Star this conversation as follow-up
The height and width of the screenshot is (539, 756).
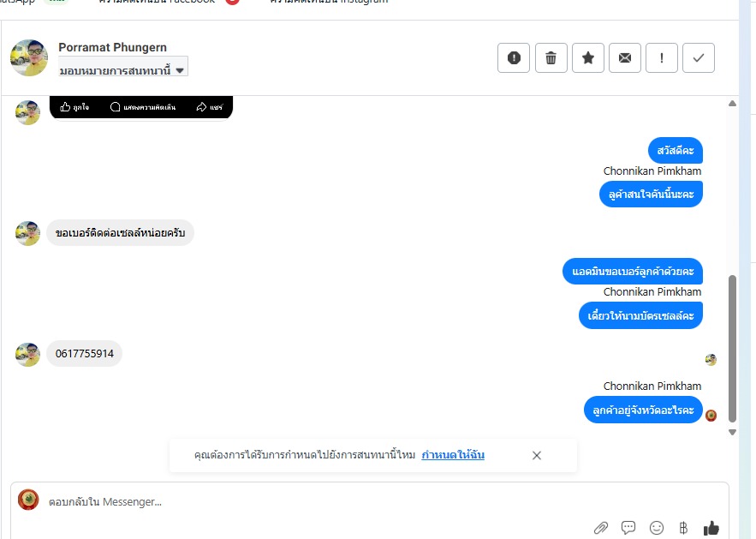(587, 58)
